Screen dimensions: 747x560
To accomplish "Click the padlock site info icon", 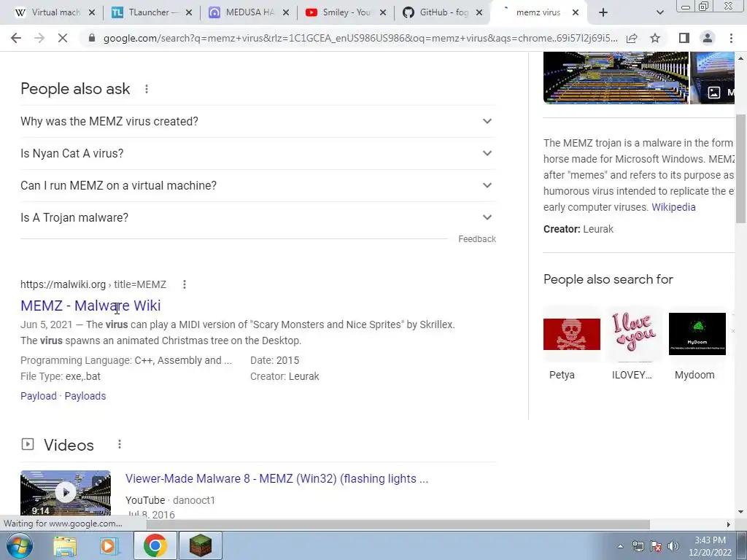I will [92, 38].
